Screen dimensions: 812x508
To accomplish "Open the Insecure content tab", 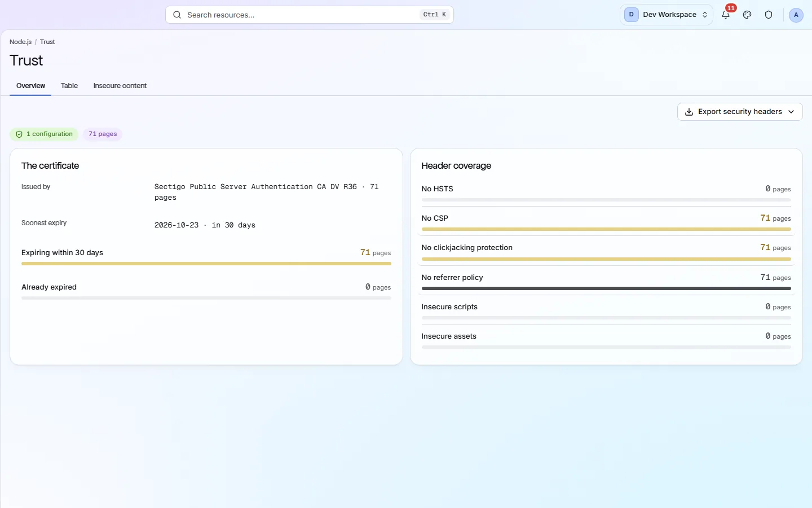I will 120,86.
